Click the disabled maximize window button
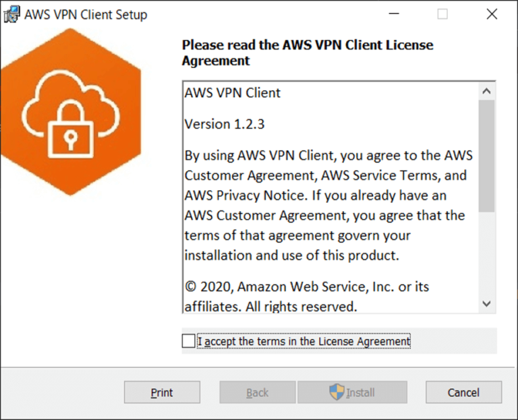Screen dimensions: 518x420 (442, 14)
